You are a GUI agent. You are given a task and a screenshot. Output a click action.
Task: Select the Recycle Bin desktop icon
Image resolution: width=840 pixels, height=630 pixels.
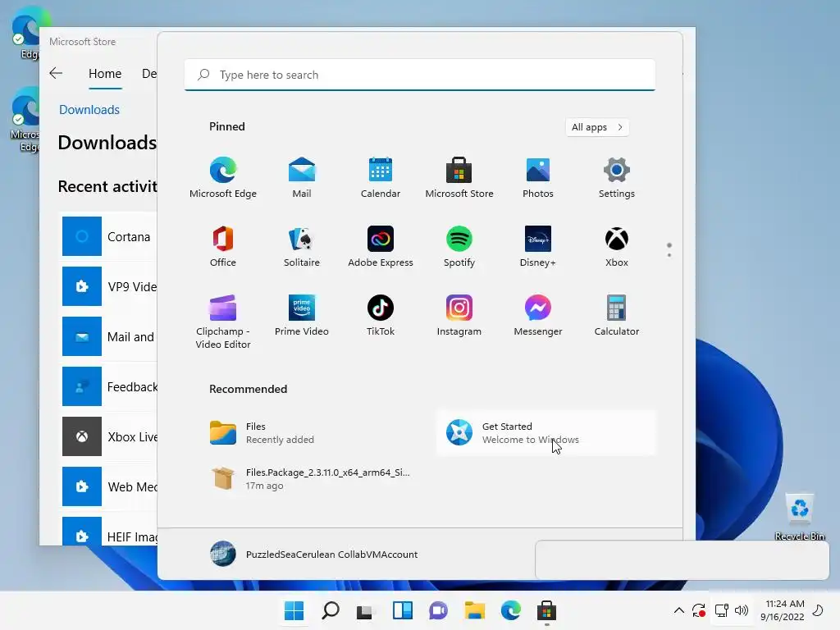[799, 517]
